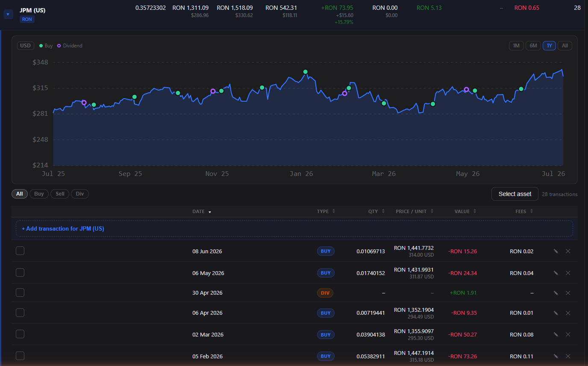Edit the 02 Mar 2026 transaction
The width and height of the screenshot is (588, 366).
pos(556,335)
